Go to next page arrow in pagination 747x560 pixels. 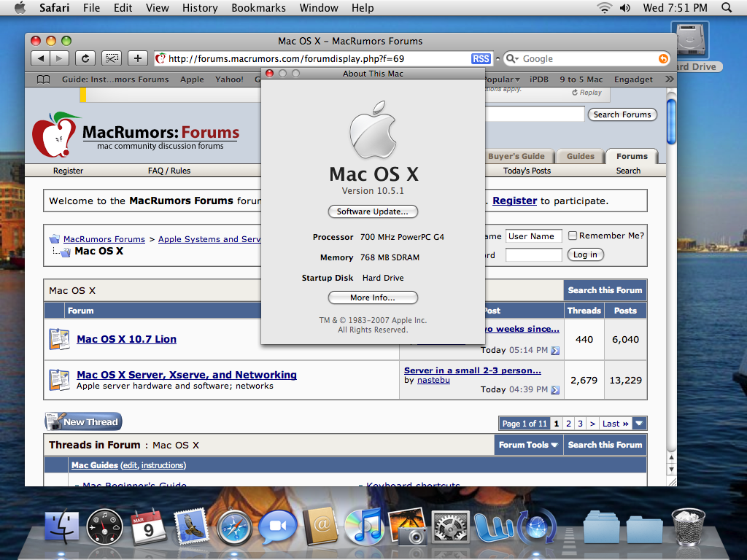(x=592, y=424)
